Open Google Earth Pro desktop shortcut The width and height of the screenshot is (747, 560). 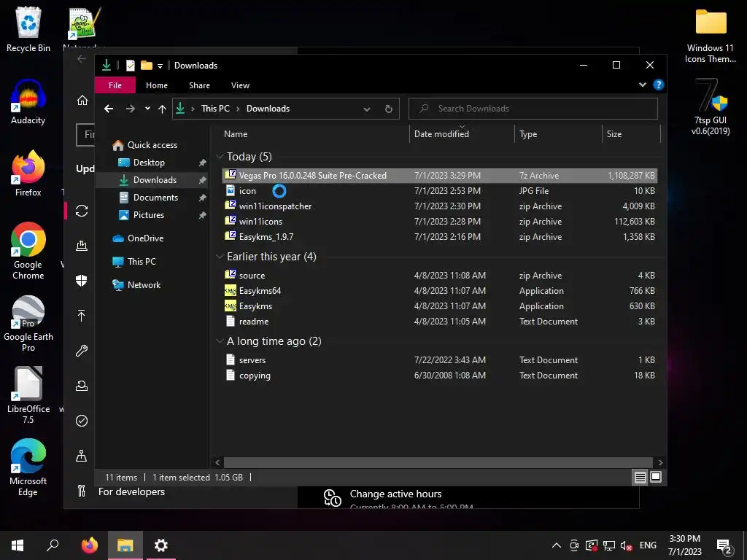[28, 324]
